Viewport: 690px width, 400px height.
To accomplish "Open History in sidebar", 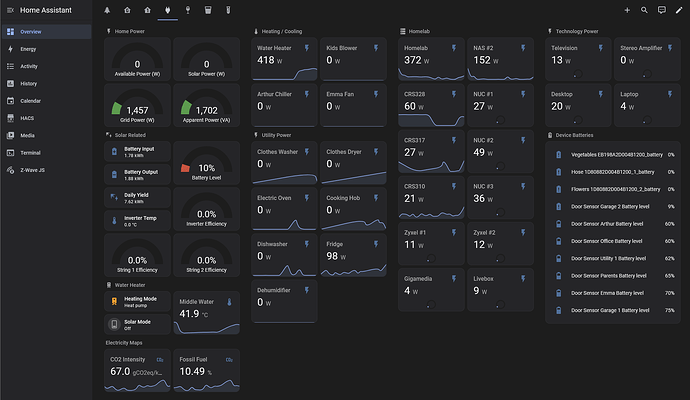I will point(47,84).
